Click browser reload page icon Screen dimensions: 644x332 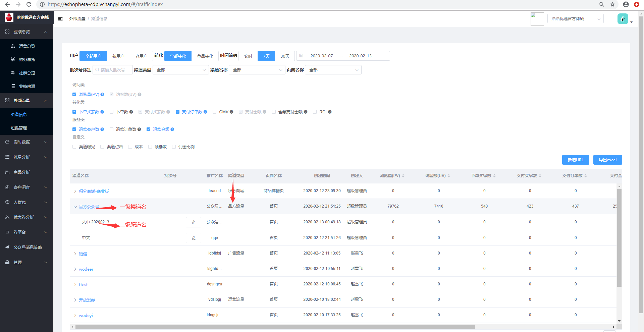29,4
